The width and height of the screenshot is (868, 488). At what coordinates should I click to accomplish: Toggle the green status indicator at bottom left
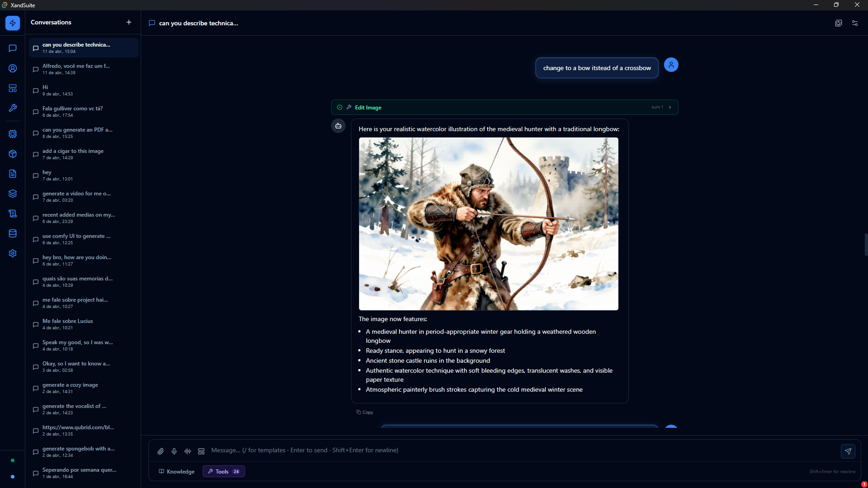13,460
